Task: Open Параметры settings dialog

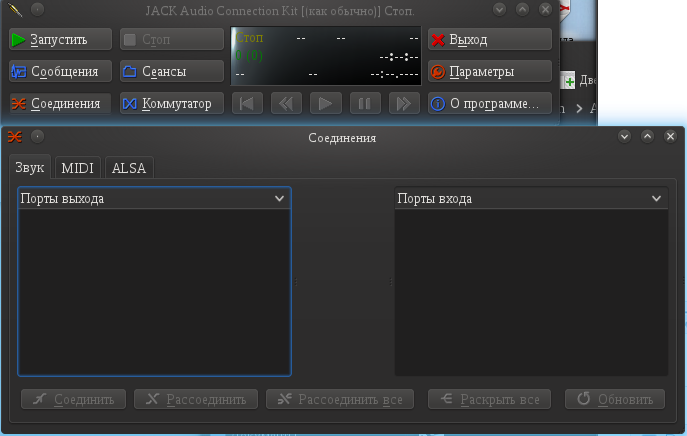Action: (x=490, y=71)
